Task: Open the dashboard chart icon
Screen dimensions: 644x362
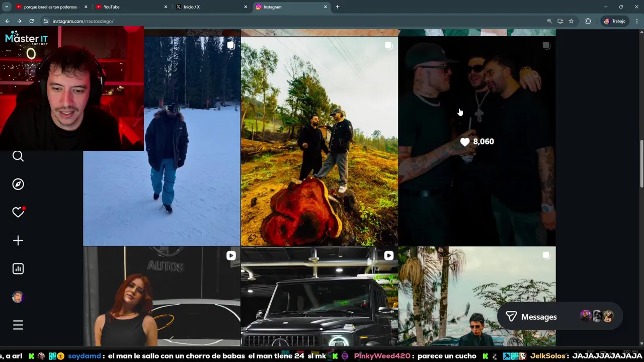Action: click(x=18, y=268)
